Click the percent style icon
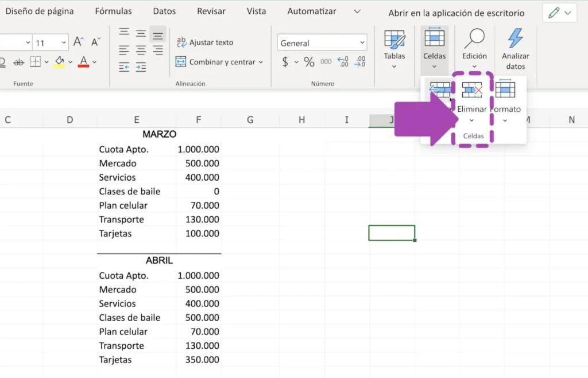Viewport: 588px width, 378px height. click(x=309, y=62)
